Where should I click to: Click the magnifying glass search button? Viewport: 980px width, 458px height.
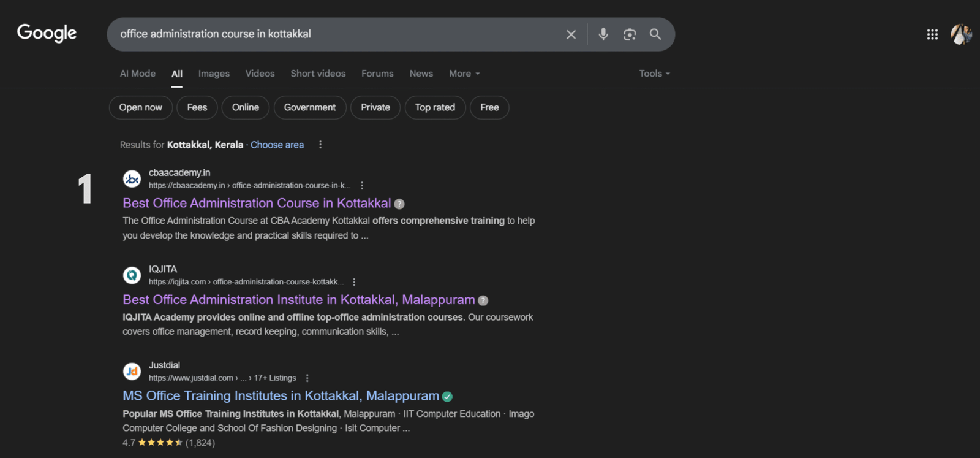655,34
